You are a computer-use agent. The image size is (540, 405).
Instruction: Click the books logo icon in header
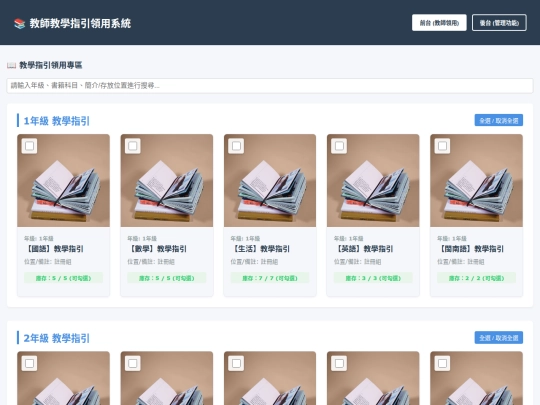coord(20,23)
